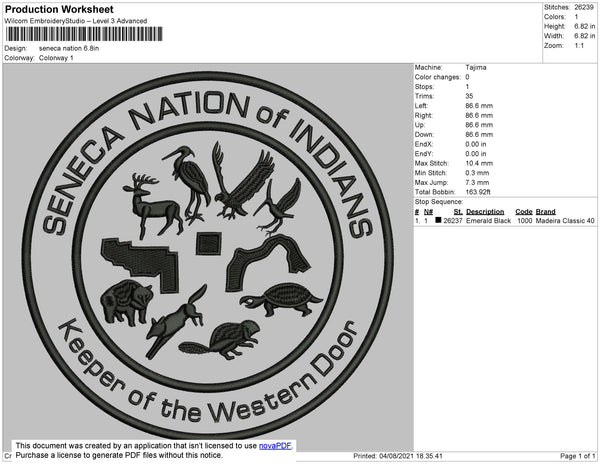Image resolution: width=600 pixels, height=464 pixels.
Task: Select the EndX value 0.00 in
Action: (x=476, y=144)
